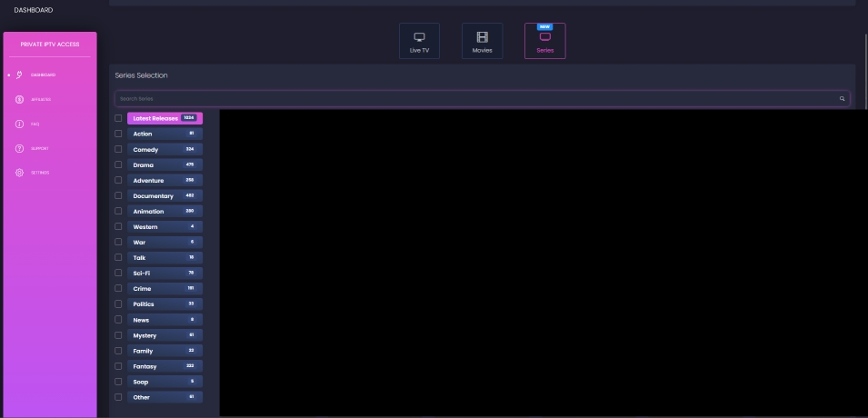
Task: Select the Fantasy category button
Action: [x=165, y=366]
